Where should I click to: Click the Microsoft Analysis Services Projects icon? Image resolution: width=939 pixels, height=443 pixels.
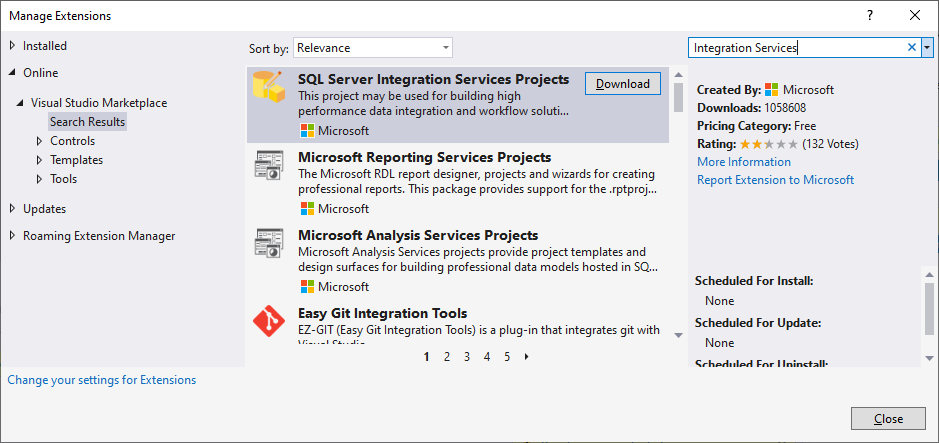(x=269, y=245)
